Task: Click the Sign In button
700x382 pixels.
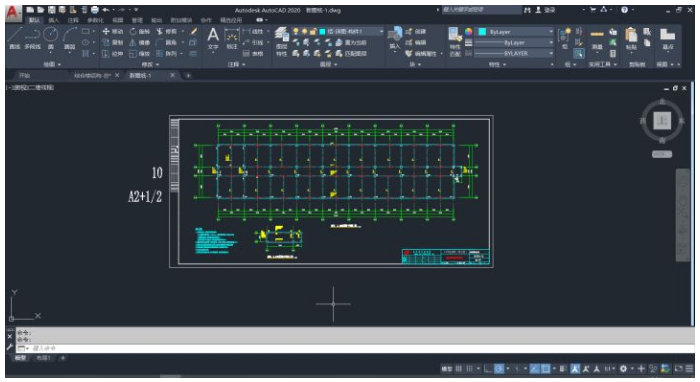Action: pyautogui.click(x=546, y=10)
